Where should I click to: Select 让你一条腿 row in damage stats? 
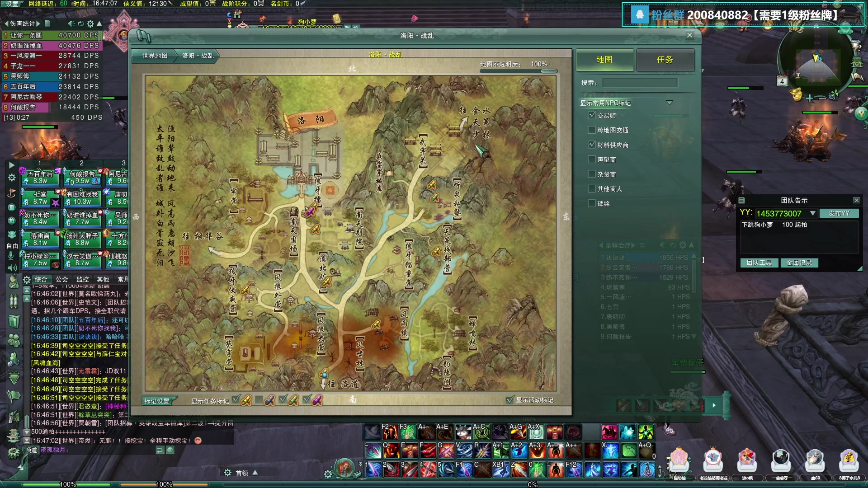click(x=52, y=35)
